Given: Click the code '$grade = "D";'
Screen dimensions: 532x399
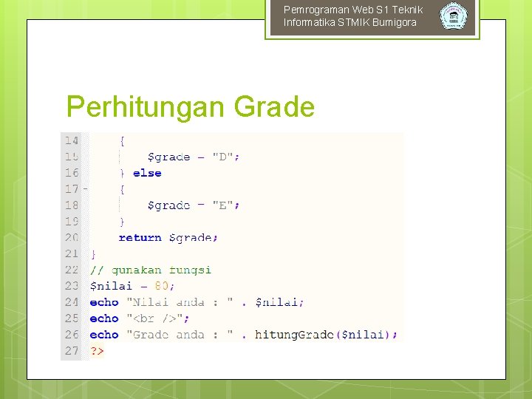Looking at the screenshot, I should (x=194, y=157).
